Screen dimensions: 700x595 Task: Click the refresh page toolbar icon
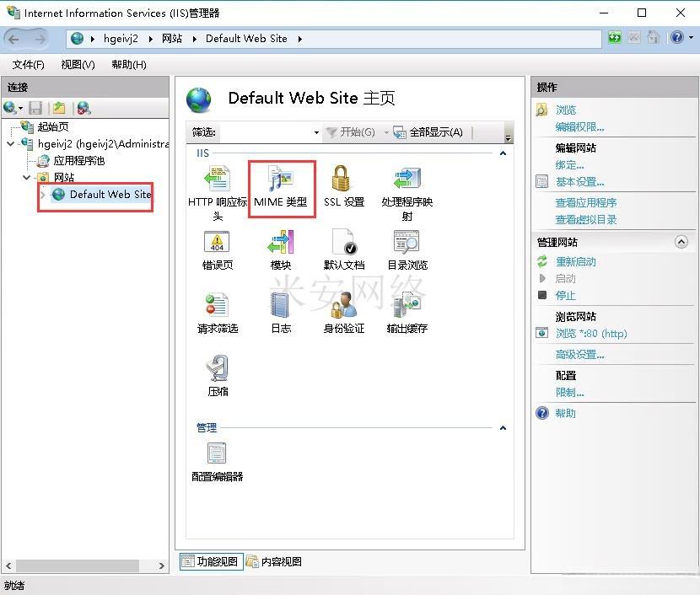[615, 37]
